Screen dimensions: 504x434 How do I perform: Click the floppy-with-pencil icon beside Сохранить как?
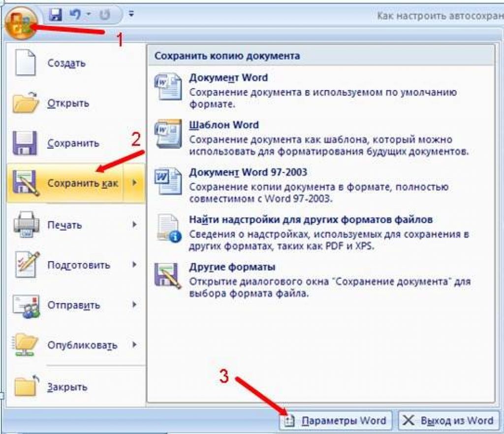[x=26, y=183]
